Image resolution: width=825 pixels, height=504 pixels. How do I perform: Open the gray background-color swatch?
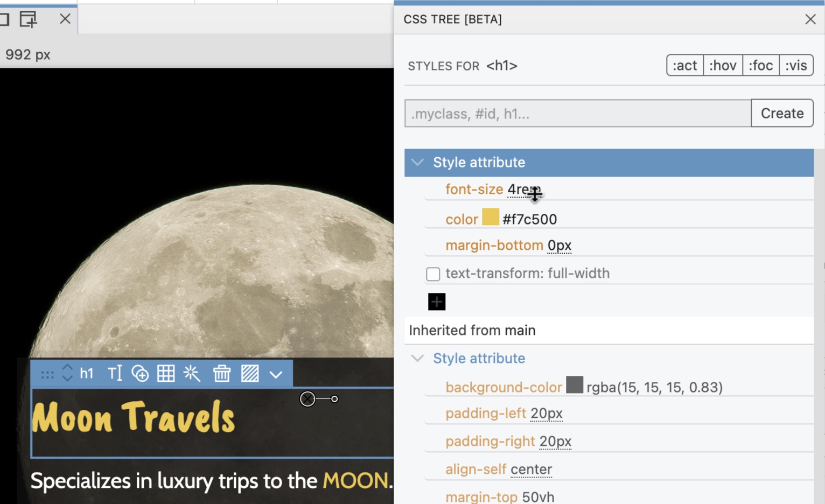point(575,385)
